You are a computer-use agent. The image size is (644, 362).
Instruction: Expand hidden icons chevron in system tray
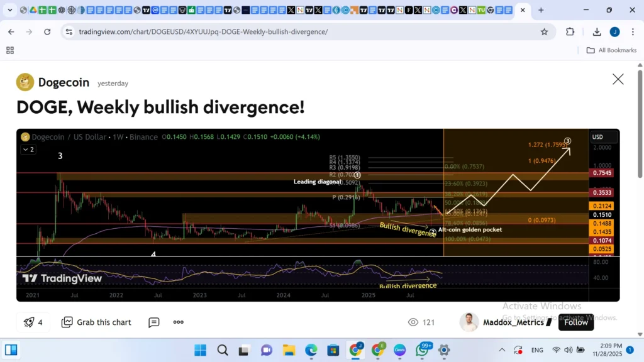[502, 349]
